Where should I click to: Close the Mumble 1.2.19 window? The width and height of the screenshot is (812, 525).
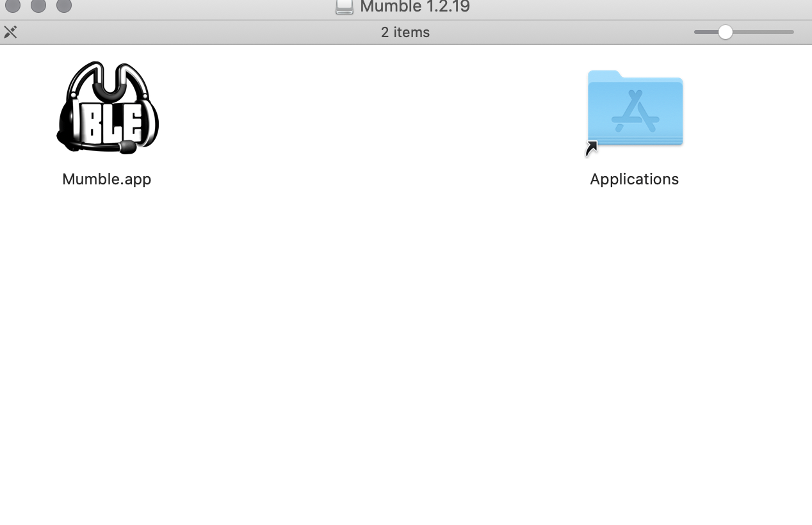(x=13, y=5)
